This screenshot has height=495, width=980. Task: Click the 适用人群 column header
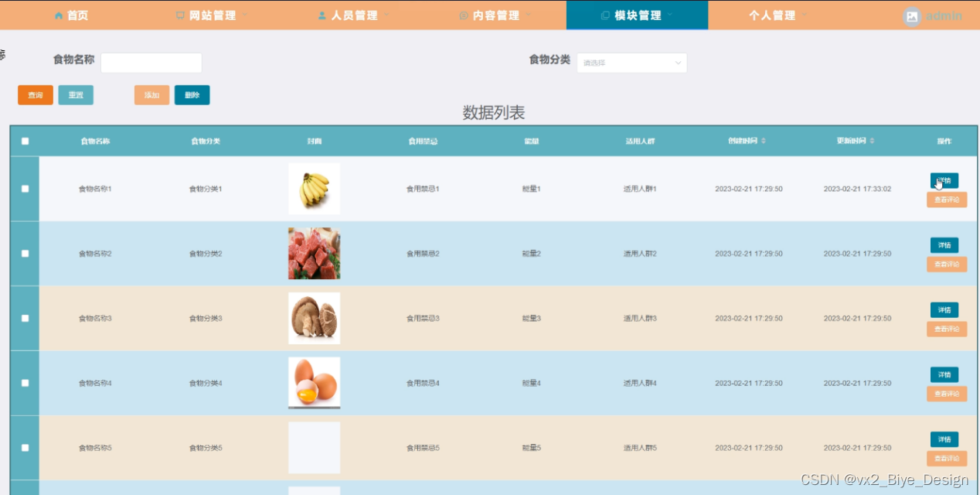click(640, 142)
